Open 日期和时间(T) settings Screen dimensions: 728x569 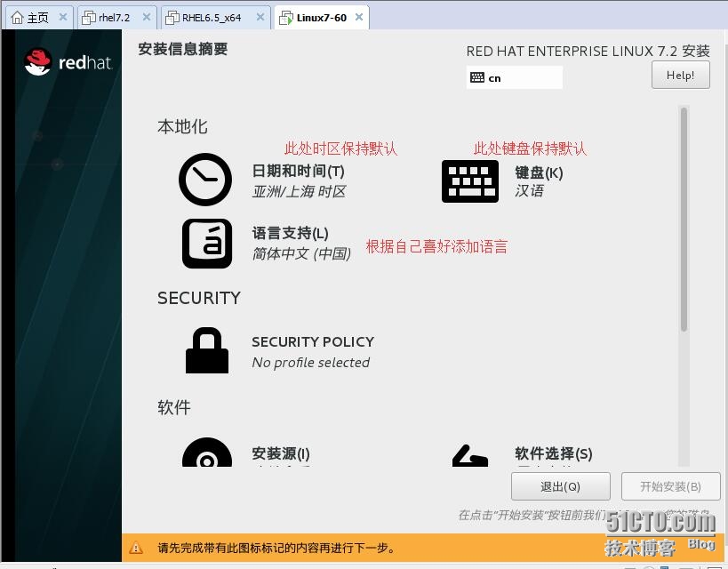(298, 171)
